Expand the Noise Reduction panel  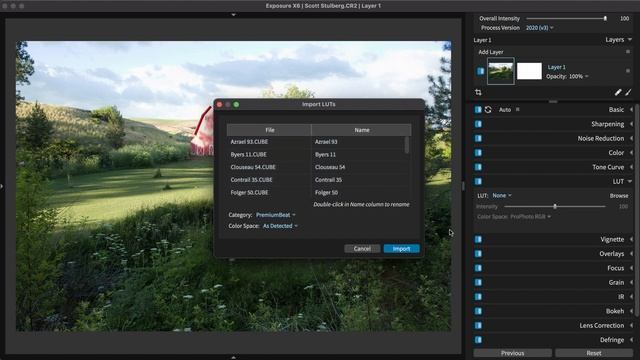point(631,138)
